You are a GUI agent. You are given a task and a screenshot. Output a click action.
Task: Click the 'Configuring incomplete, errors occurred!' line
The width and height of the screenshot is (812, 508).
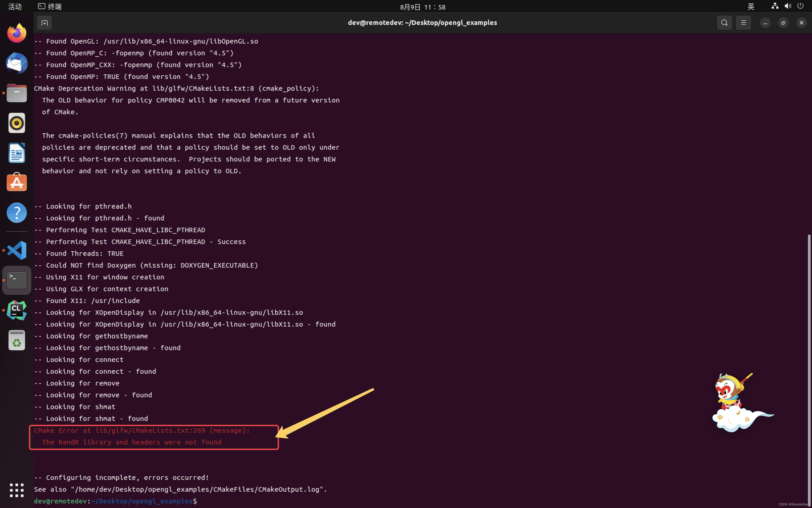(121, 477)
